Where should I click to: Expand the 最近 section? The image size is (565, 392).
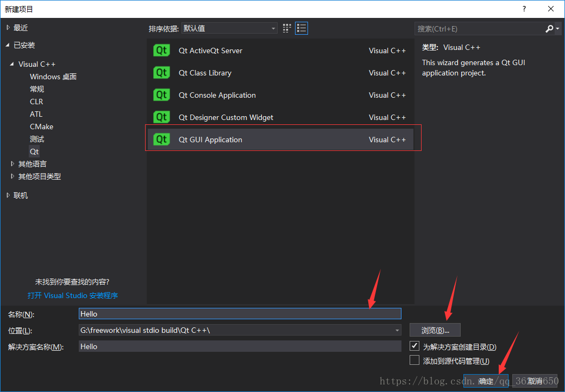(x=8, y=28)
